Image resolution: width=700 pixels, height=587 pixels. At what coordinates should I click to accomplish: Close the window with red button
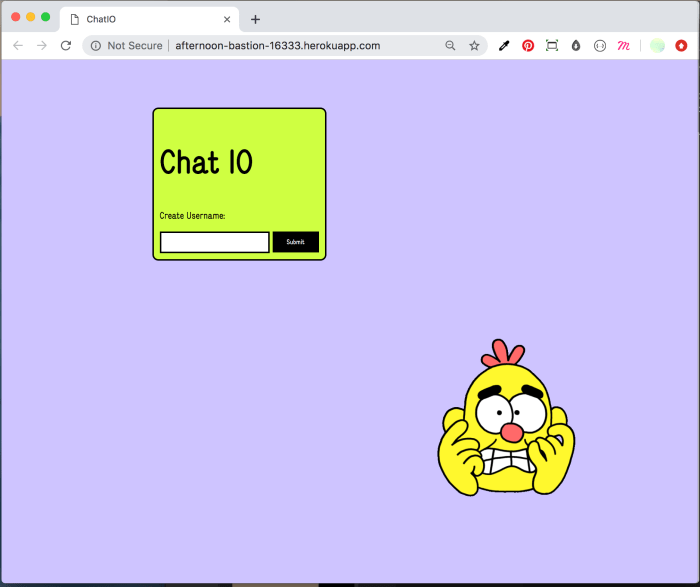coord(16,17)
